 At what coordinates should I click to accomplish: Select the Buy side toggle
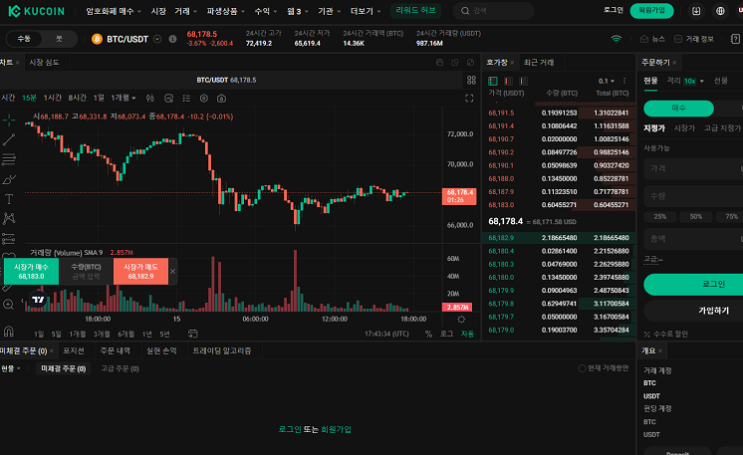679,108
